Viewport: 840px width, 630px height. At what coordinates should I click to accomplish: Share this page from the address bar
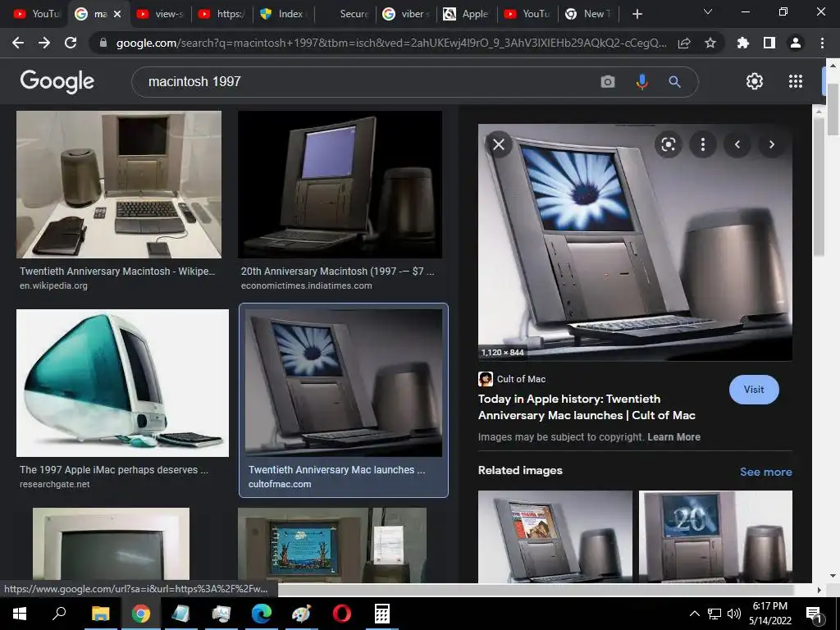684,43
